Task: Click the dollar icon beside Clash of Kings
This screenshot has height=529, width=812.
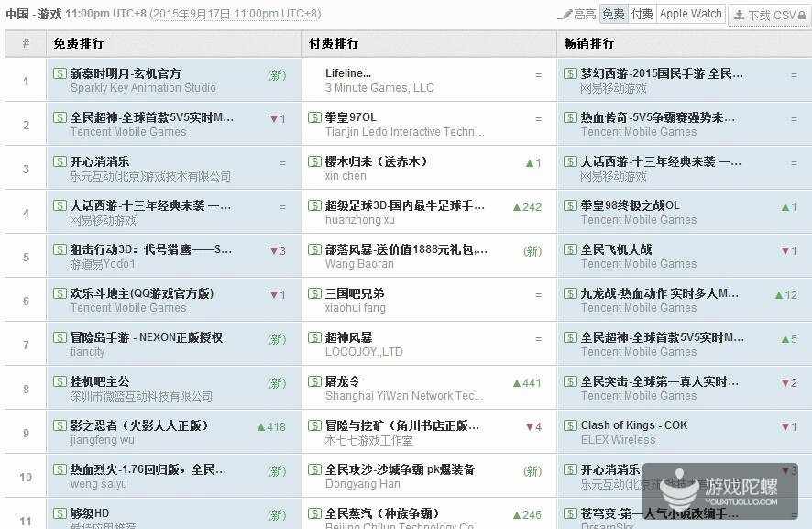Action: 570,425
